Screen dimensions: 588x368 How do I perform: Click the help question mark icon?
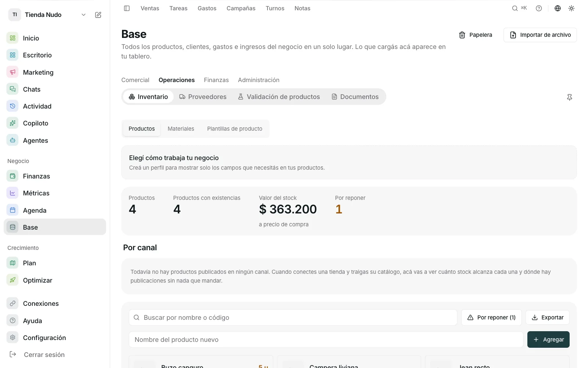pyautogui.click(x=539, y=8)
